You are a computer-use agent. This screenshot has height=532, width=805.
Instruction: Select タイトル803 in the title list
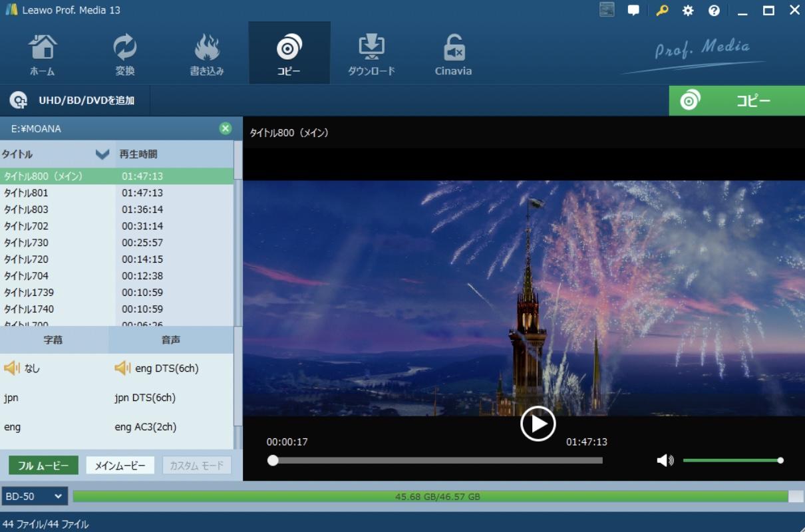point(116,209)
